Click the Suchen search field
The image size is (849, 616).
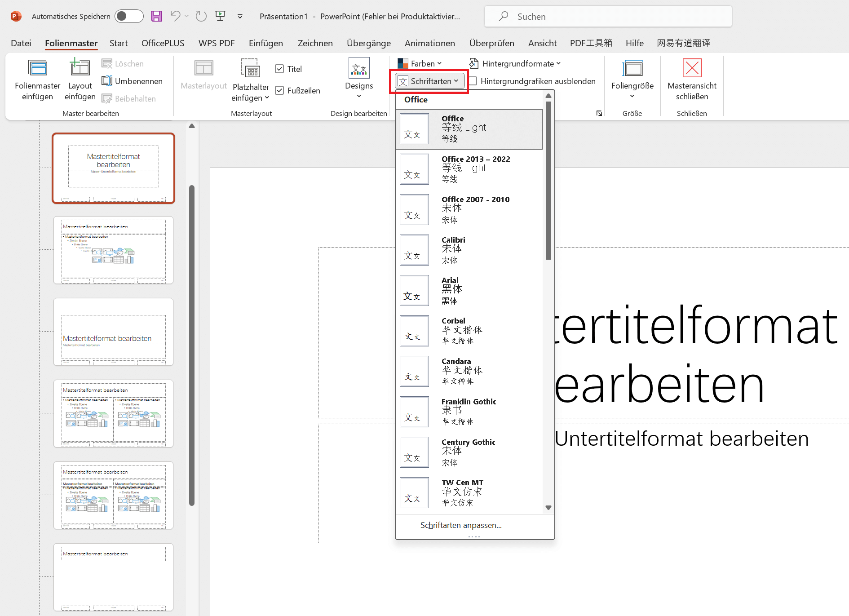point(608,17)
